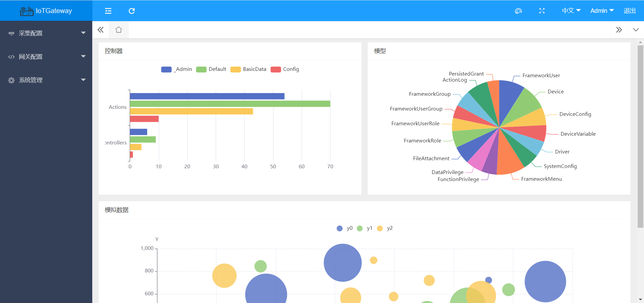644x303 pixels.
Task: Click the 模拟数据 card title
Action: coord(117,210)
